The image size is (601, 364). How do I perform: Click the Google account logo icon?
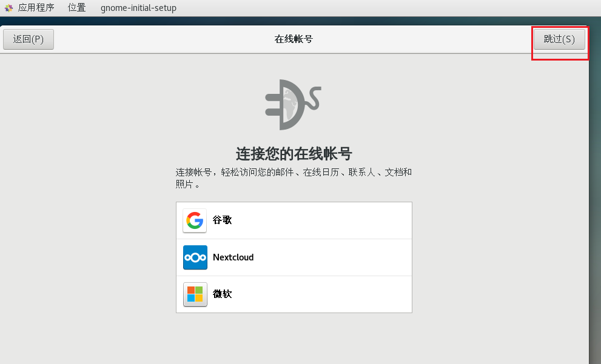tap(195, 220)
